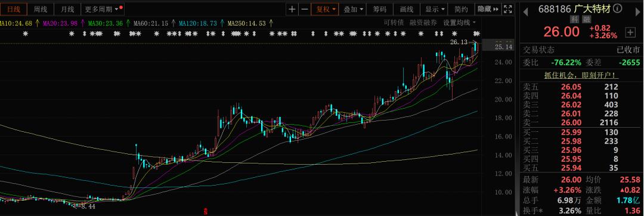Open 设置均线 dropdown
Screen dimensions: 644x216
[x=460, y=23]
